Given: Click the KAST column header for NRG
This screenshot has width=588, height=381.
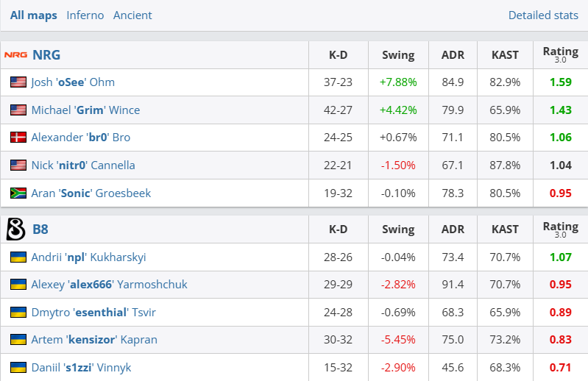Looking at the screenshot, I should coord(505,55).
